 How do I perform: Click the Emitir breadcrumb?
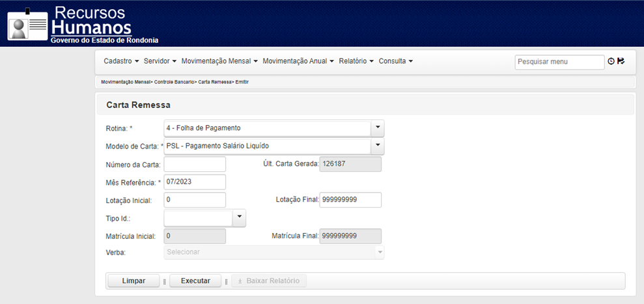pos(242,82)
